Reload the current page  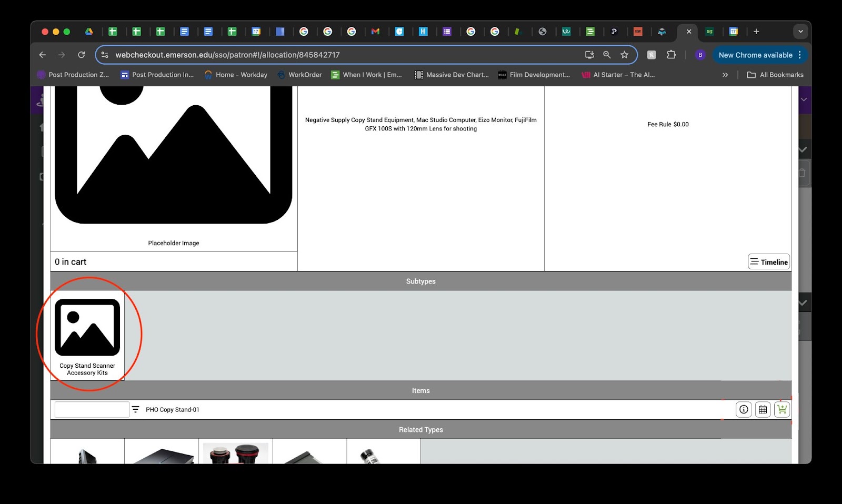81,55
